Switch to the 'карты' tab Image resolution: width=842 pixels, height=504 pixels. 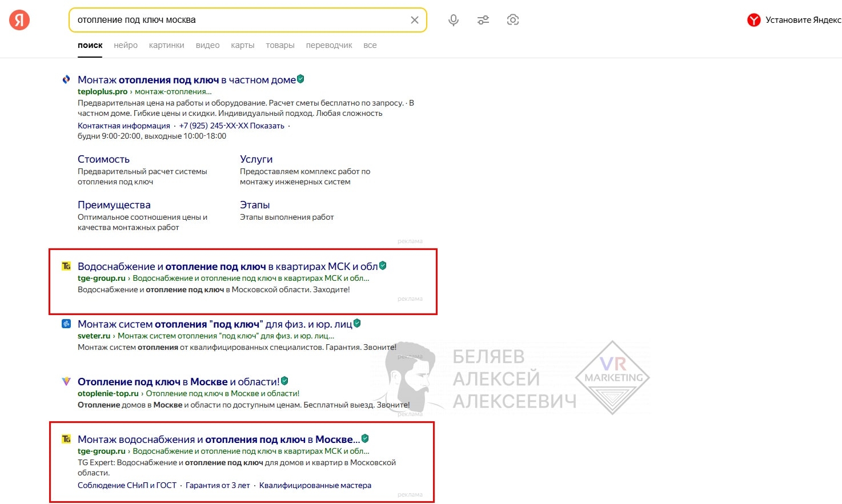(243, 45)
